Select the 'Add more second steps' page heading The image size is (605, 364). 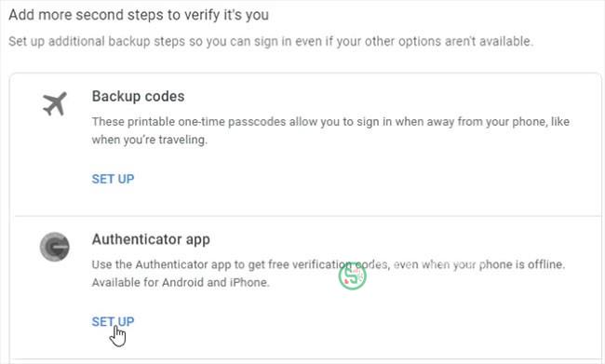pyautogui.click(x=139, y=15)
